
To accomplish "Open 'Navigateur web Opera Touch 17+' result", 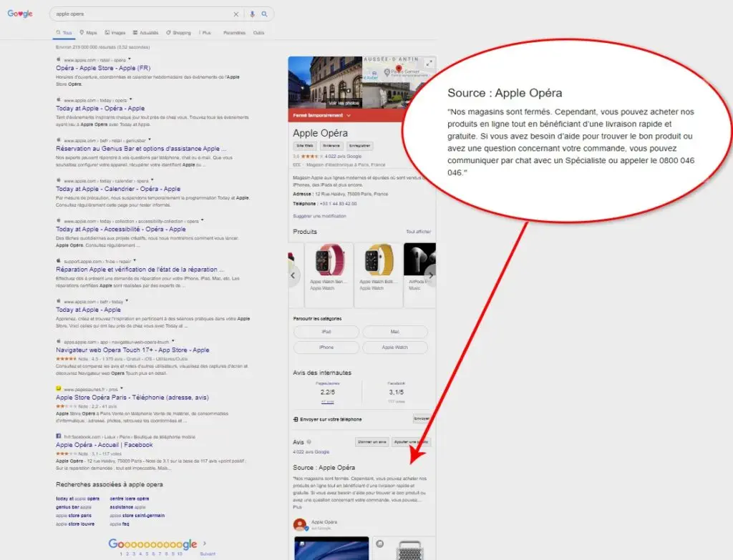I will tap(132, 350).
